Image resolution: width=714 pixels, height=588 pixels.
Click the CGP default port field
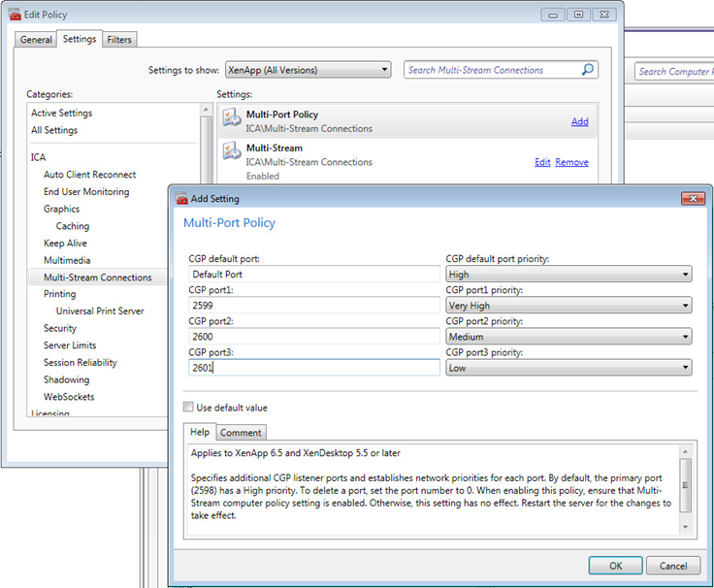pyautogui.click(x=314, y=275)
